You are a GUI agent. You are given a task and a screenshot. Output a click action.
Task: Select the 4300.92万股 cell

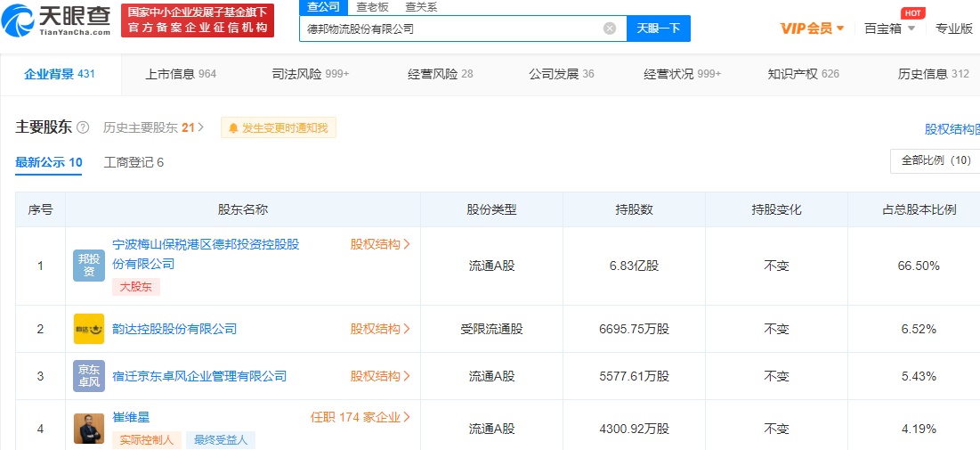(x=634, y=429)
